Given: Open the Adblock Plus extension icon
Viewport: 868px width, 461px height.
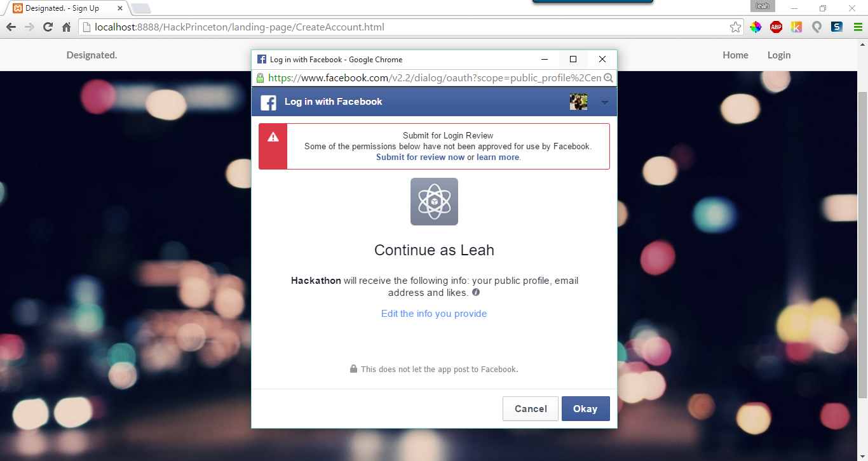Looking at the screenshot, I should click(776, 27).
